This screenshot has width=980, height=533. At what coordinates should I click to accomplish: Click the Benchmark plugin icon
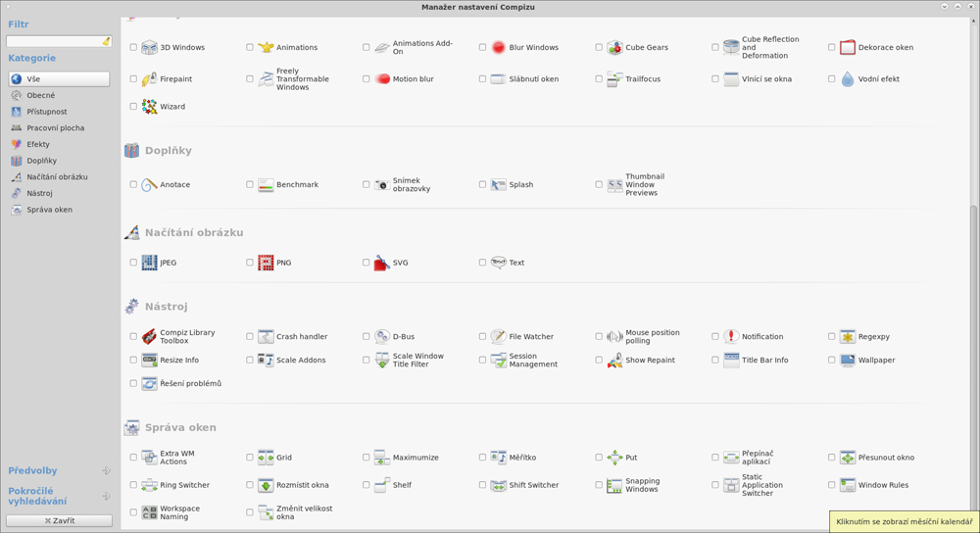266,185
